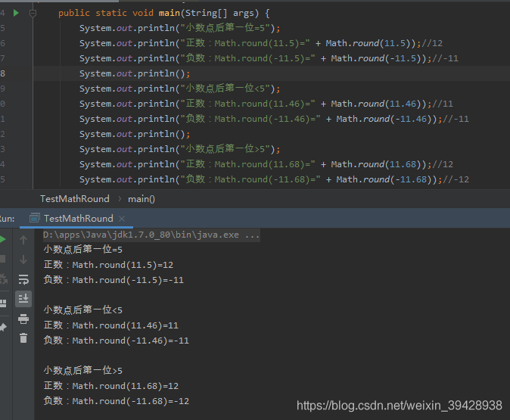
Task: Toggle soft-wrap in the console output
Action: 23,279
